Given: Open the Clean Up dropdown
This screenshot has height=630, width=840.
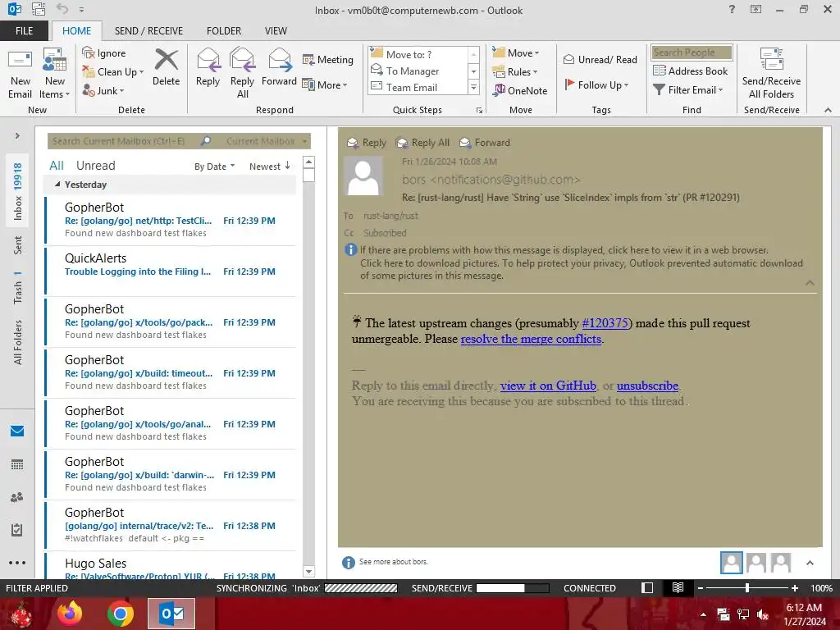Looking at the screenshot, I should click(x=113, y=72).
